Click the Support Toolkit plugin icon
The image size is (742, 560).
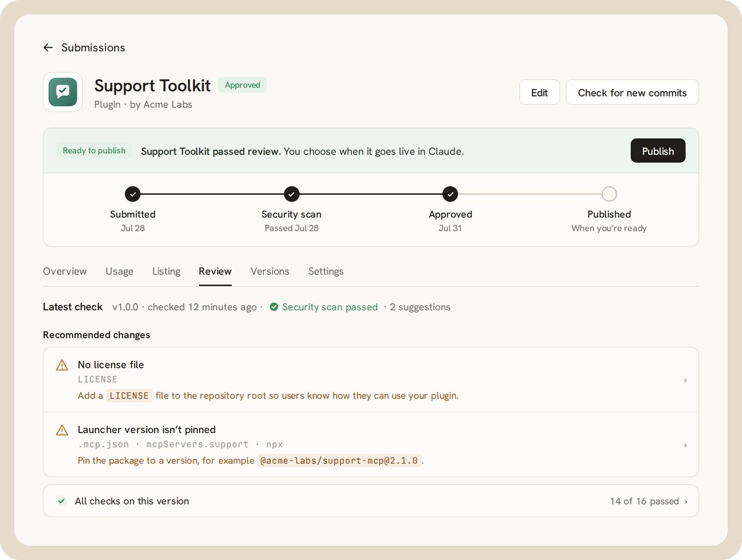pyautogui.click(x=62, y=92)
